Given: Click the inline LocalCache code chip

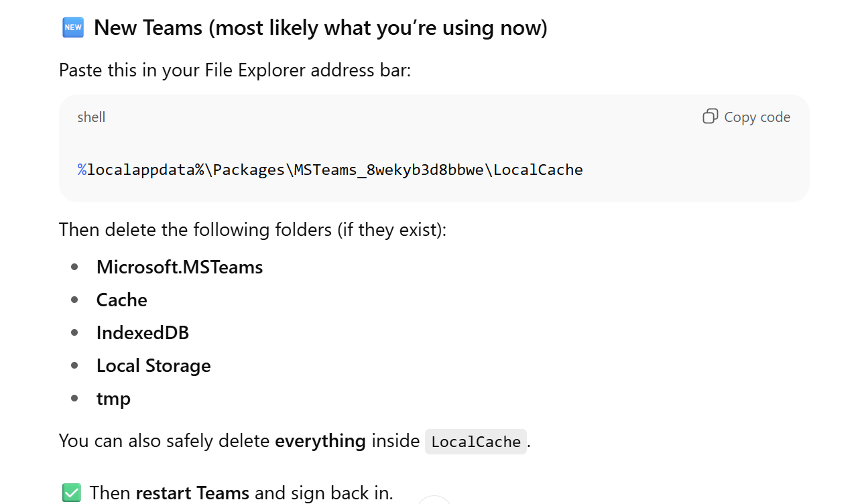Looking at the screenshot, I should tap(476, 442).
